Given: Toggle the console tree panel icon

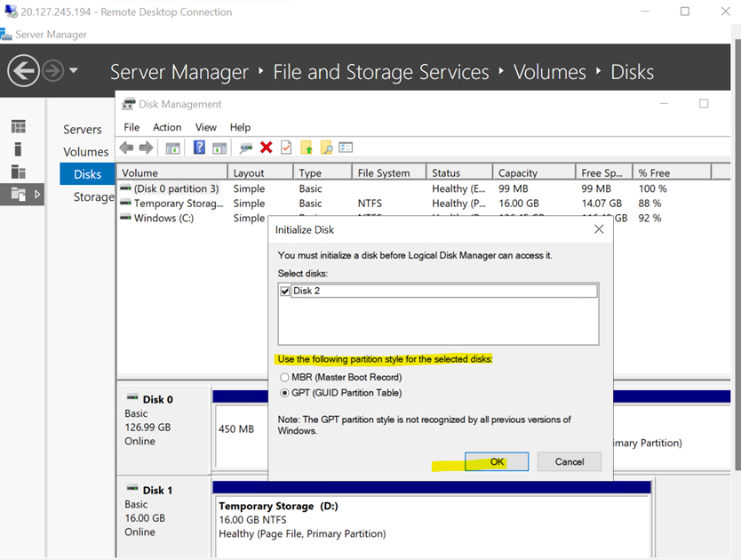Looking at the screenshot, I should pyautogui.click(x=171, y=147).
